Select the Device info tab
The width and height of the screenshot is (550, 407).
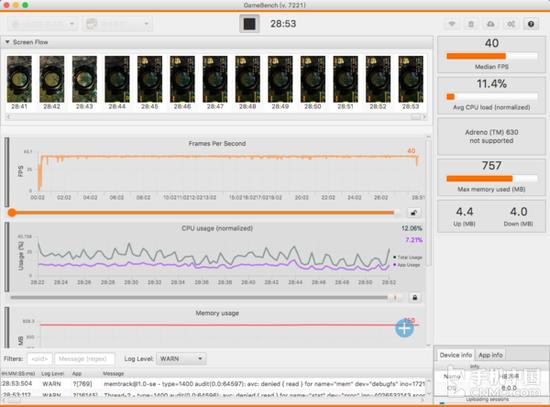(x=456, y=355)
